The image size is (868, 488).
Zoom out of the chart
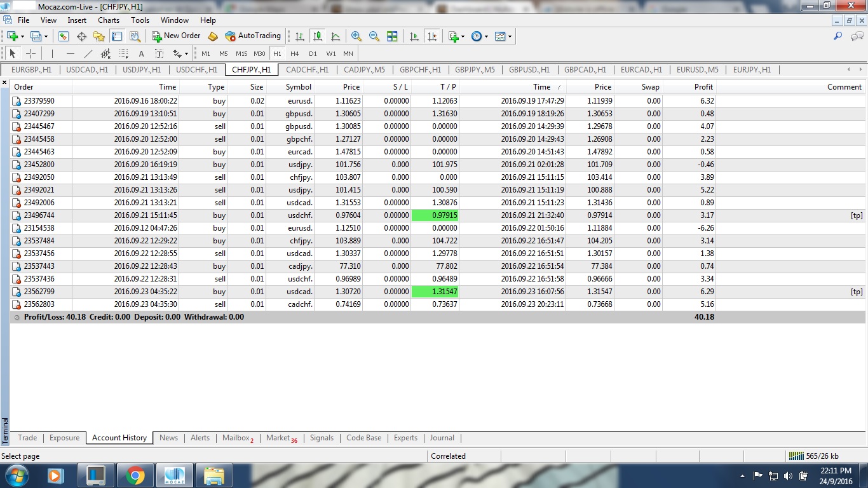click(374, 36)
